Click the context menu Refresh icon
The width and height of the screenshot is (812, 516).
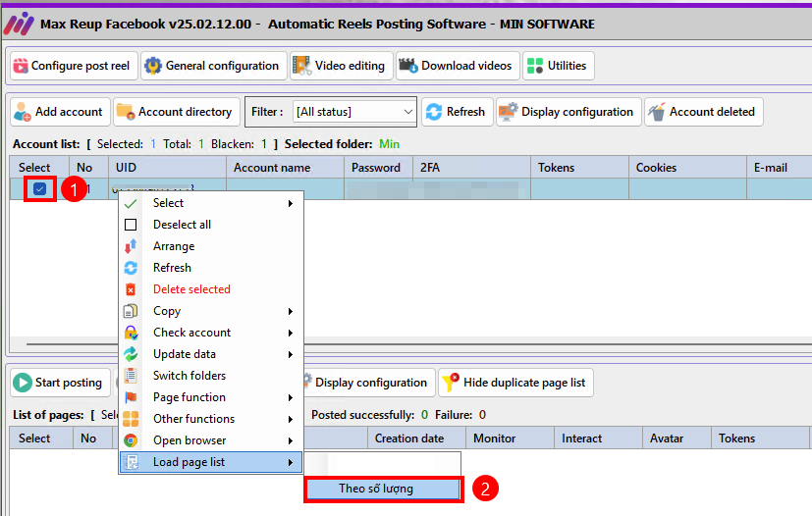point(131,268)
